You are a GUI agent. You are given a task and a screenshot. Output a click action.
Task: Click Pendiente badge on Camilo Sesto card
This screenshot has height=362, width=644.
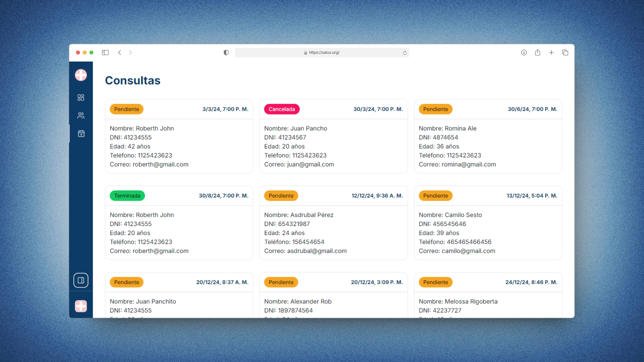pyautogui.click(x=436, y=196)
